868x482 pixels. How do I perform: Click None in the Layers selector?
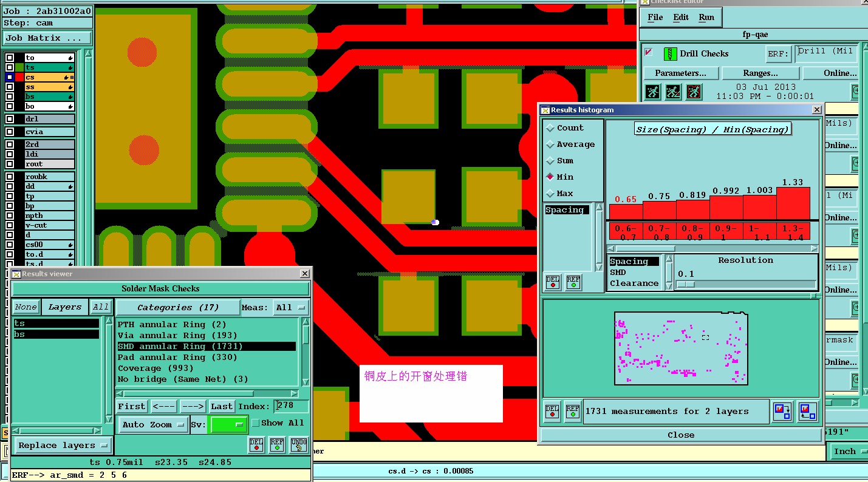tap(26, 307)
